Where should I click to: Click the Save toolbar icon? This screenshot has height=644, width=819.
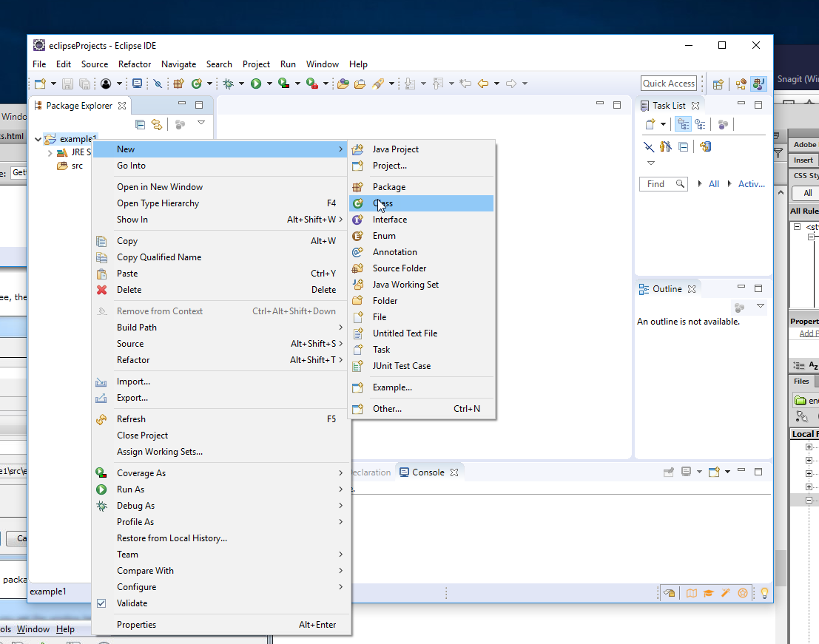67,84
